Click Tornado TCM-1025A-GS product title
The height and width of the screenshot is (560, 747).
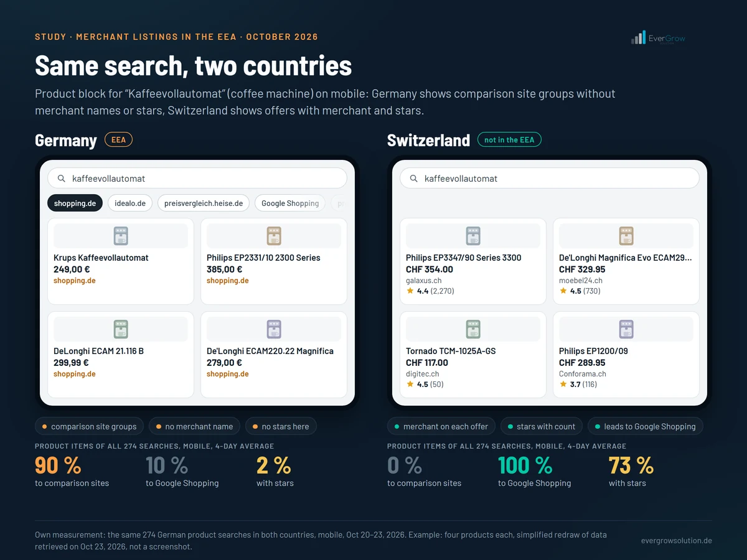pos(451,351)
